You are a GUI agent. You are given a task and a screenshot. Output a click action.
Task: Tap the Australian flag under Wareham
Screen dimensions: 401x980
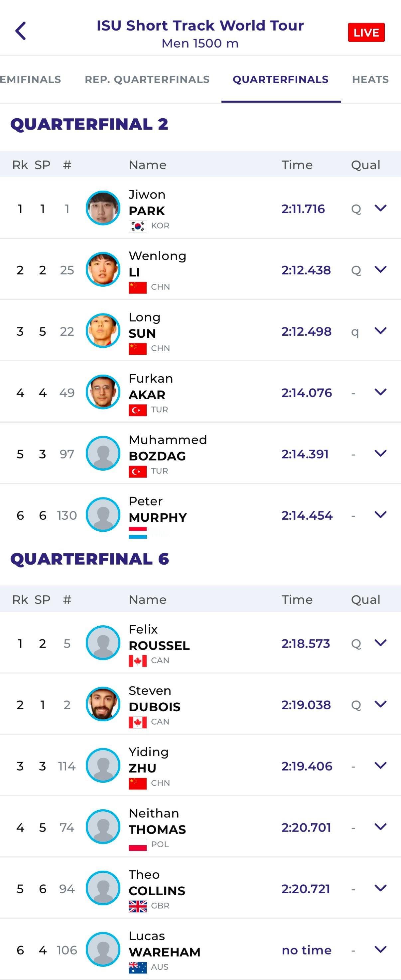(137, 968)
